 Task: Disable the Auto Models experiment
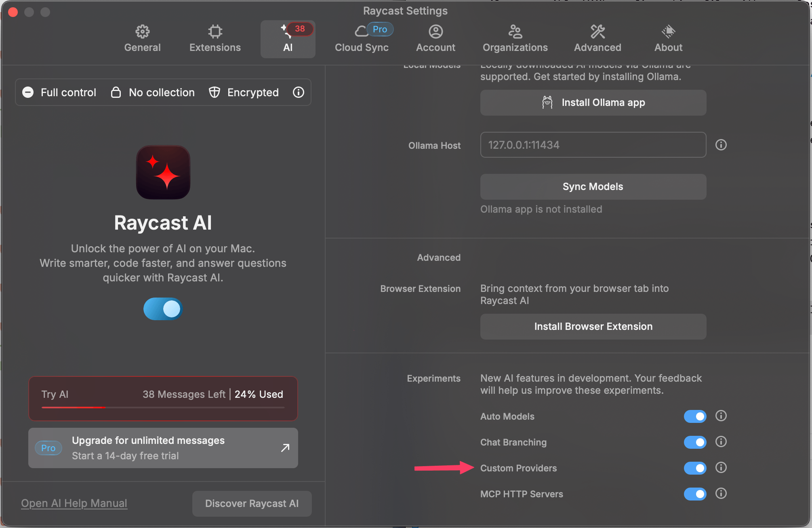pos(695,416)
